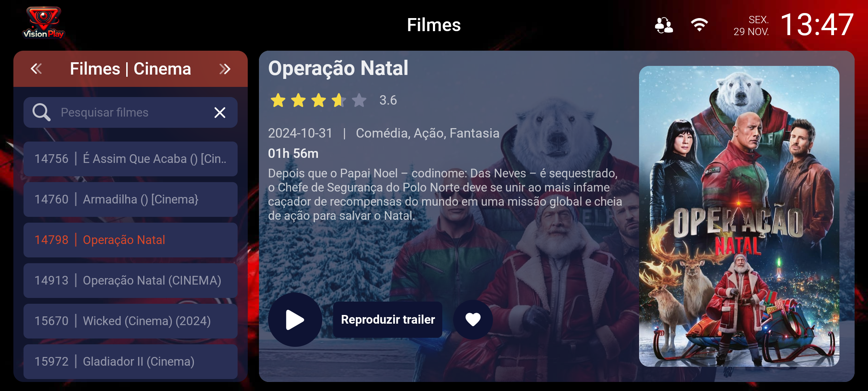Open the user profiles icon
This screenshot has width=868, height=391.
point(664,25)
